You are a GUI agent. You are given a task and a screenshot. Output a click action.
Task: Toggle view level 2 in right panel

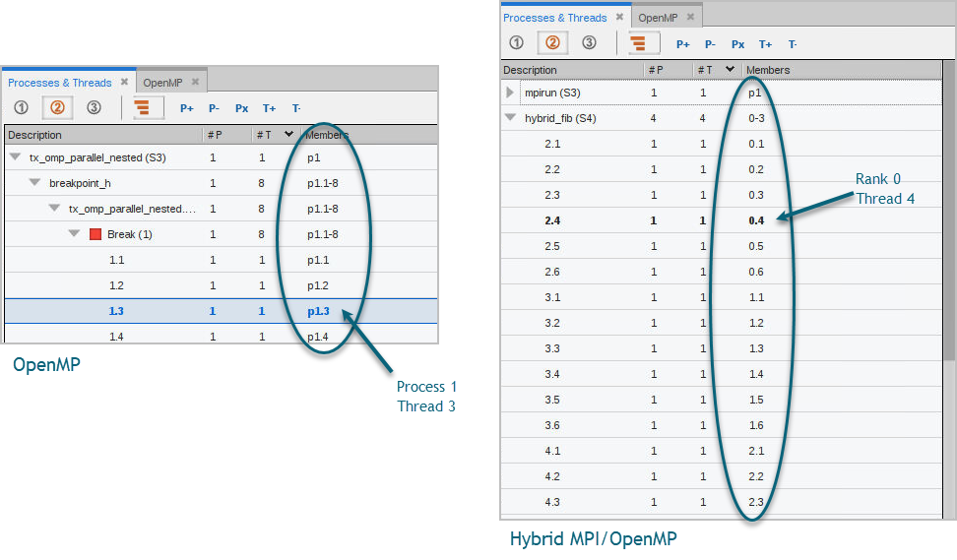point(552,43)
